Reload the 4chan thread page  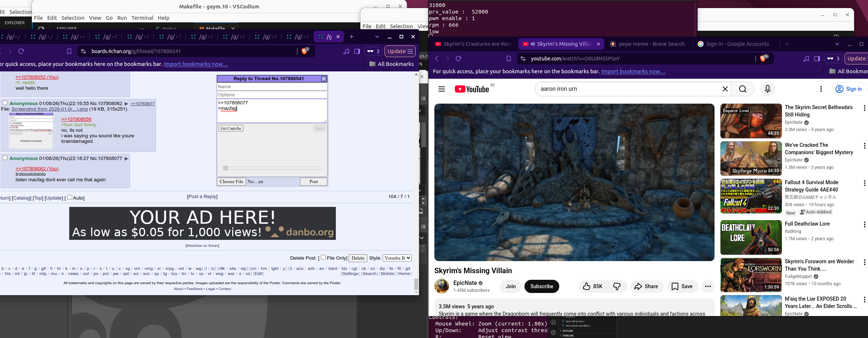[21, 51]
